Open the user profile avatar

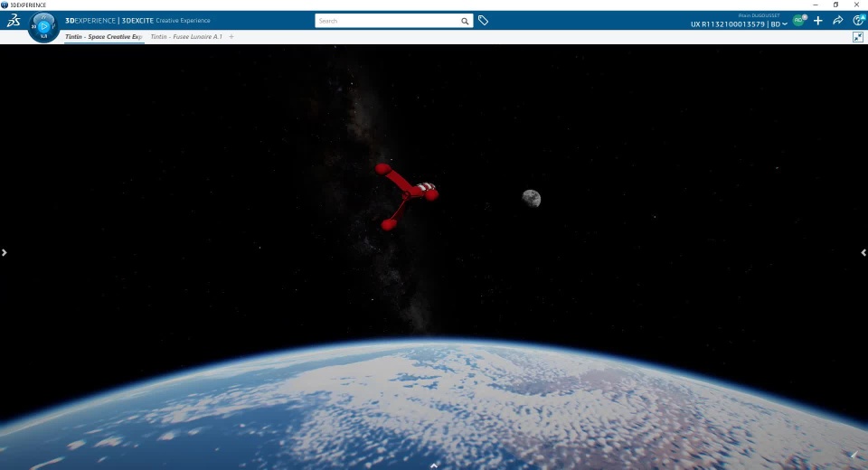tap(798, 20)
